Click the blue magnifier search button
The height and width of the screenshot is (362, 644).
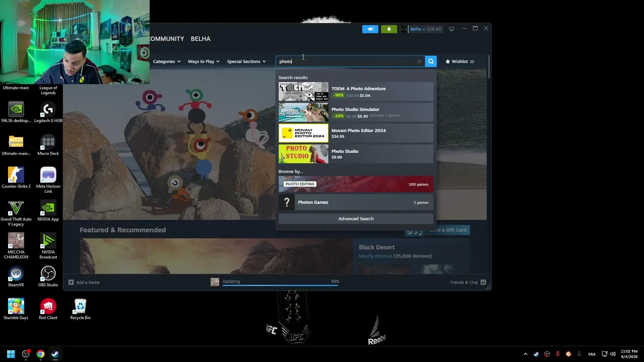click(x=431, y=61)
